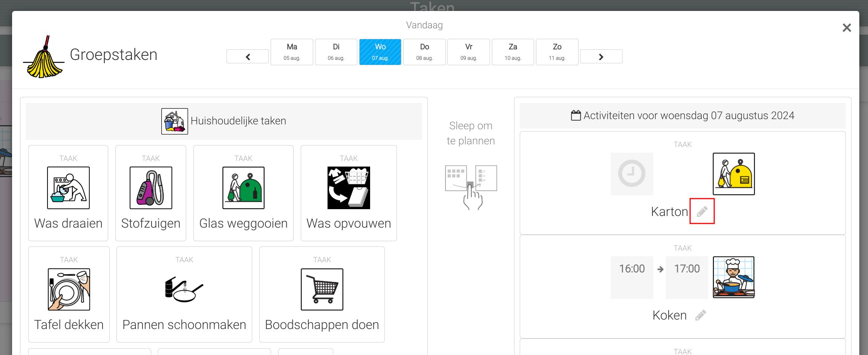Click the Pannen schoonmaken label text
The width and height of the screenshot is (868, 355).
point(184,325)
